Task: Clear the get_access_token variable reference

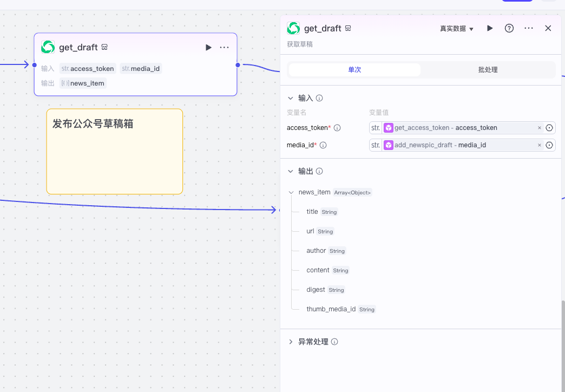Action: pyautogui.click(x=540, y=128)
